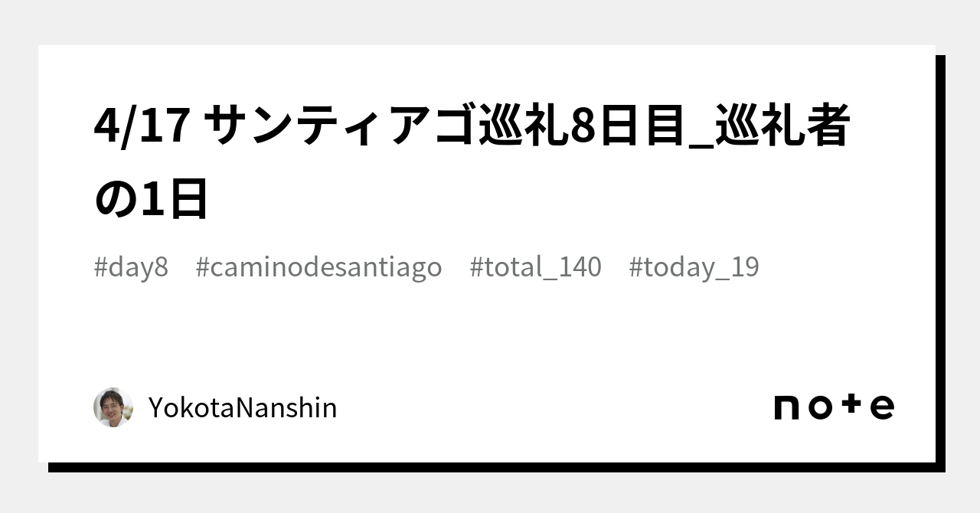980x513 pixels.
Task: Open the #day8 hashtag
Action: point(131,267)
